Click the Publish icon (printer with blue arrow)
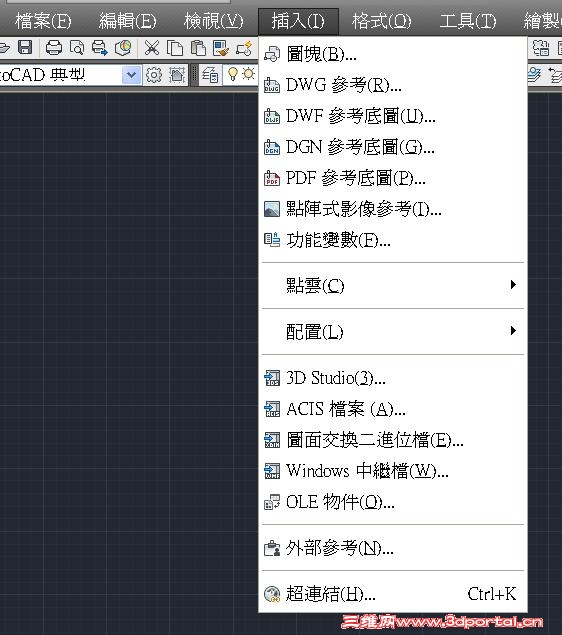This screenshot has width=562, height=635. pyautogui.click(x=100, y=48)
